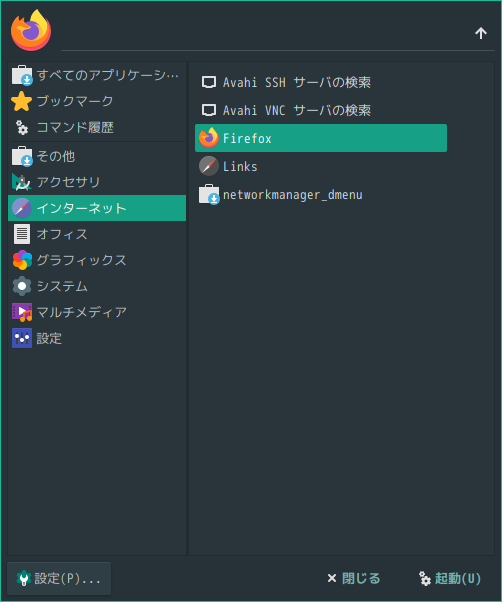502x602 pixels.
Task: Click Avahi SSH monitor icon
Action: pos(209,82)
